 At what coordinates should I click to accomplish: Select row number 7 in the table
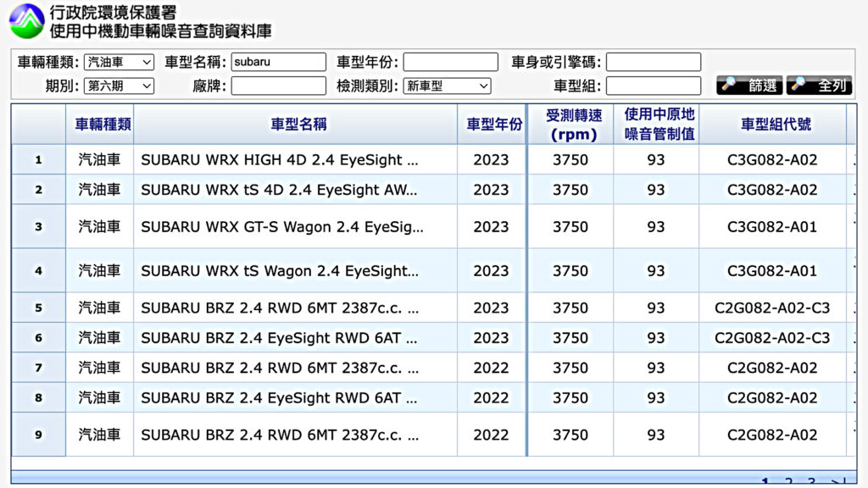39,368
